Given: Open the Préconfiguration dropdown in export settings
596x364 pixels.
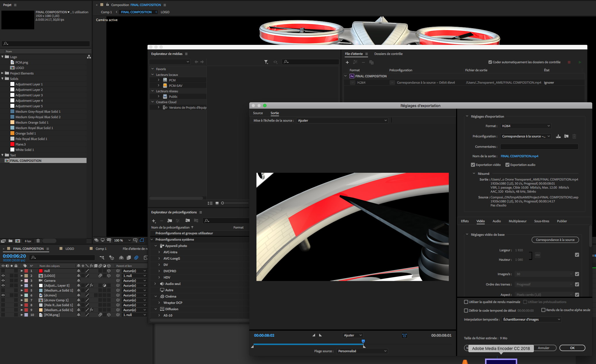Looking at the screenshot, I should pos(526,136).
